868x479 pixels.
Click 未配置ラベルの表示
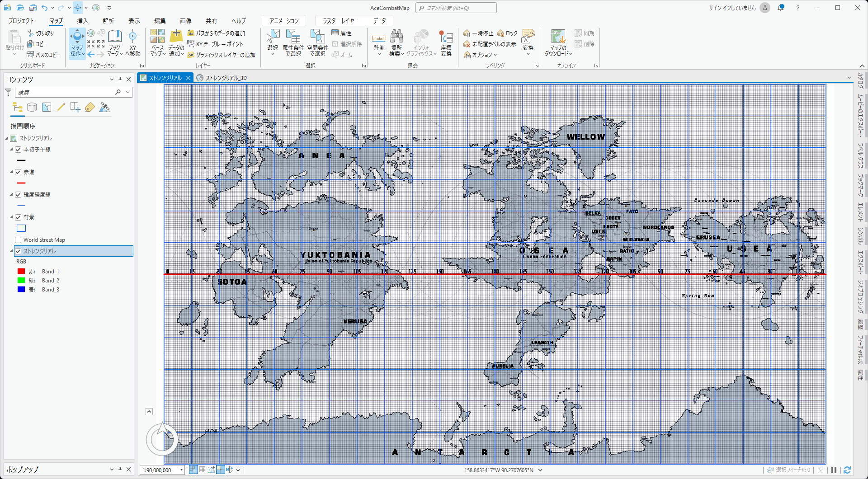490,44
